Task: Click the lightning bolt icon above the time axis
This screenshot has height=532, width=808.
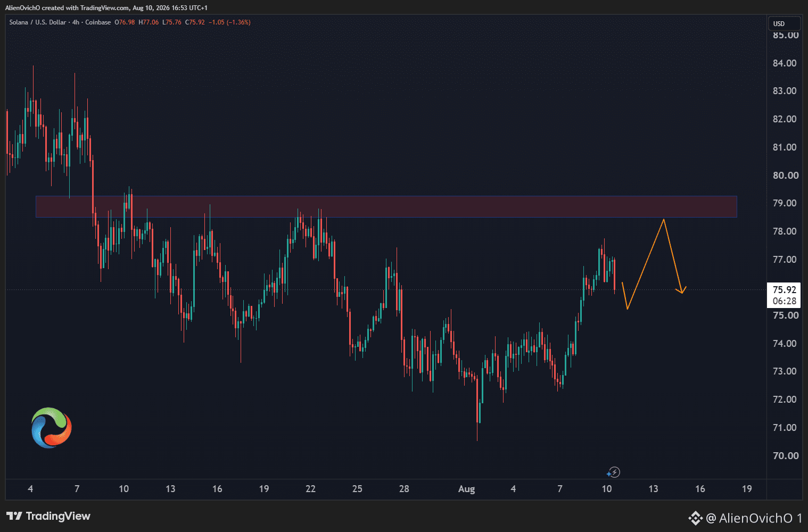Action: pyautogui.click(x=614, y=472)
